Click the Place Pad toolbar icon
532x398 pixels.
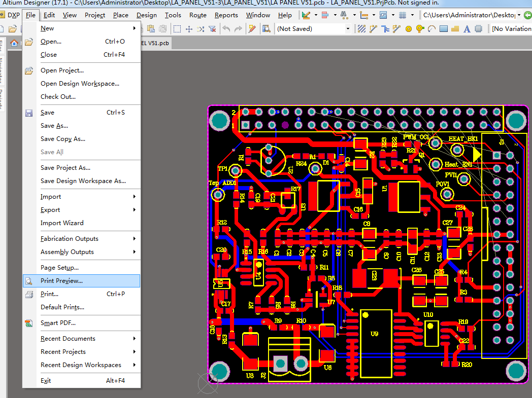click(408, 29)
